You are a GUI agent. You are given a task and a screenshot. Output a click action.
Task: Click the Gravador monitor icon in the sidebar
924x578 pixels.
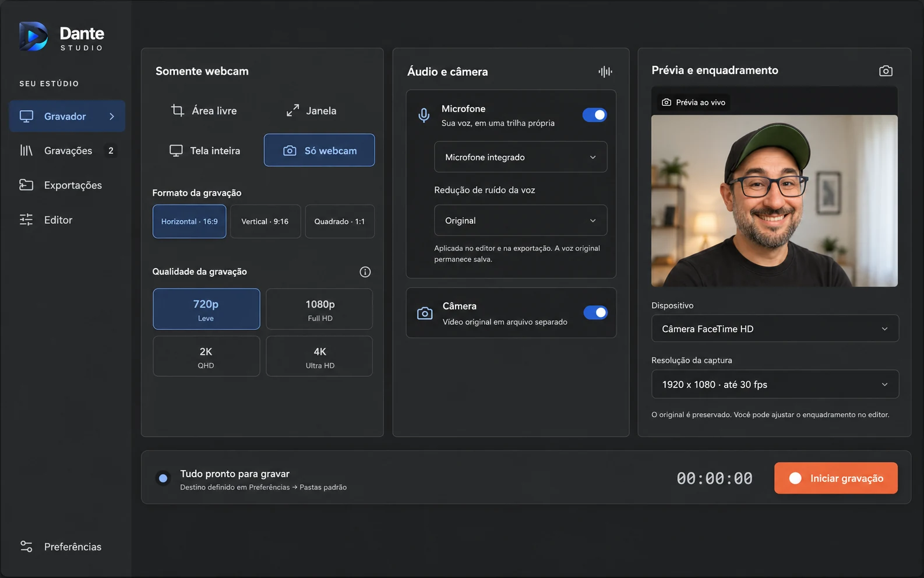coord(26,117)
